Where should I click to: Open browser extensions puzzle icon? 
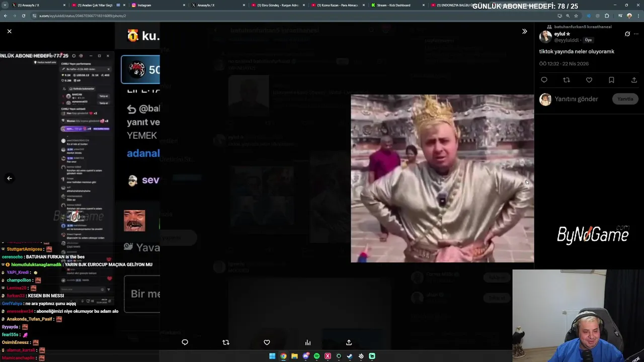click(x=607, y=16)
